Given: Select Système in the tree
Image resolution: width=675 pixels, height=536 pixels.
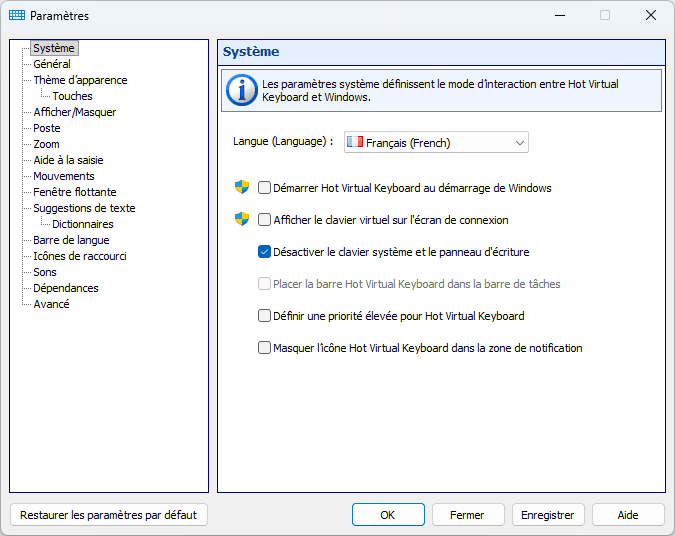Looking at the screenshot, I should click(54, 48).
